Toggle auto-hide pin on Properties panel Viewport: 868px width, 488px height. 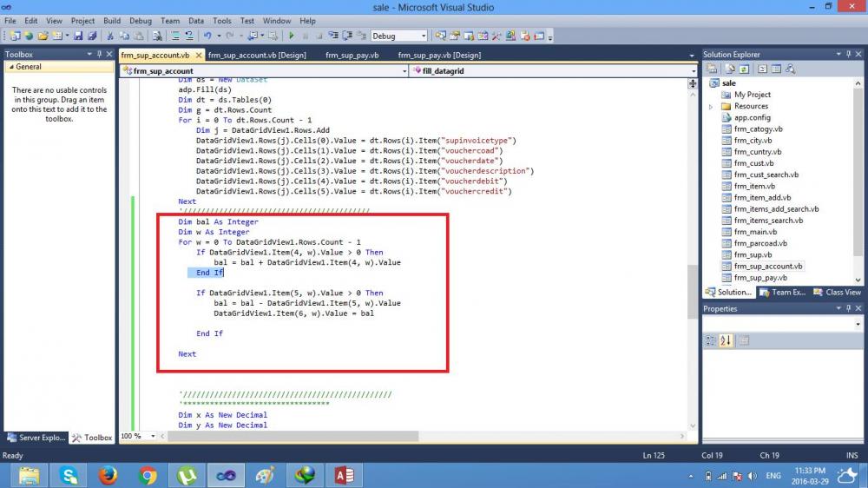(848, 308)
